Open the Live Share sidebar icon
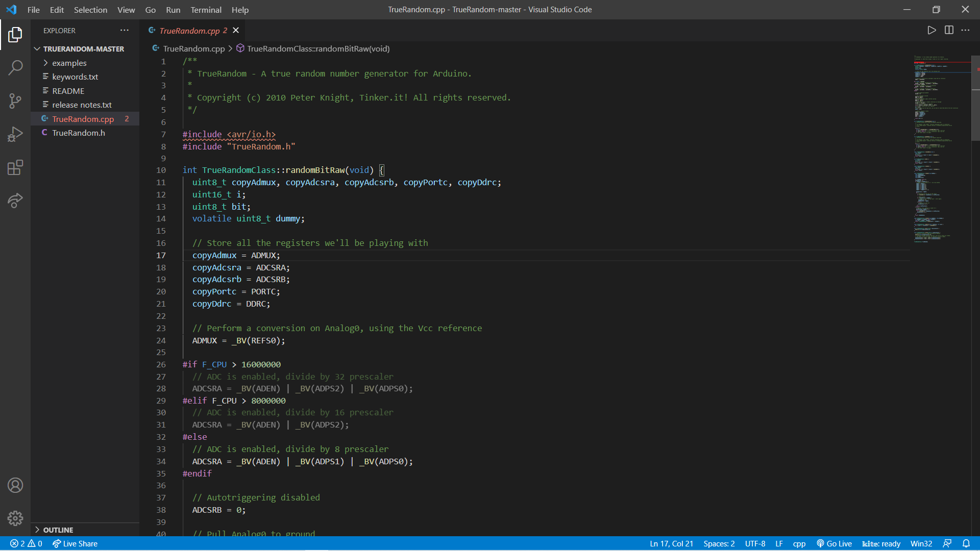Viewport: 980px width, 551px height. coord(15,201)
